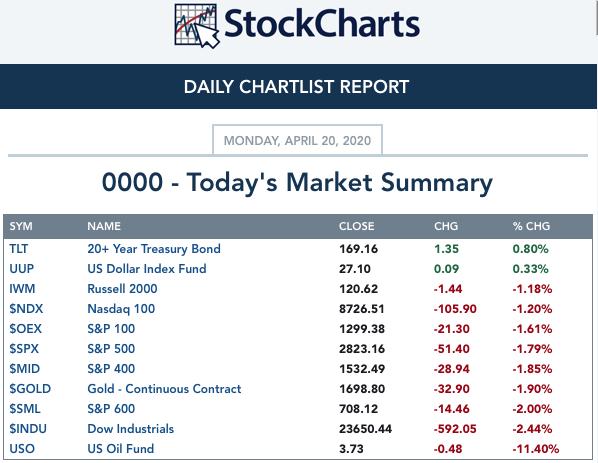Open the Dow Industrials link
Screen dimensions: 598x463
(x=130, y=429)
